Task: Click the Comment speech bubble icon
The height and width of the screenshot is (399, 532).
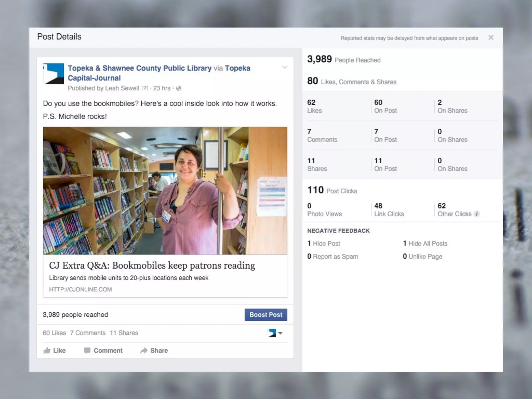Action: [x=87, y=350]
